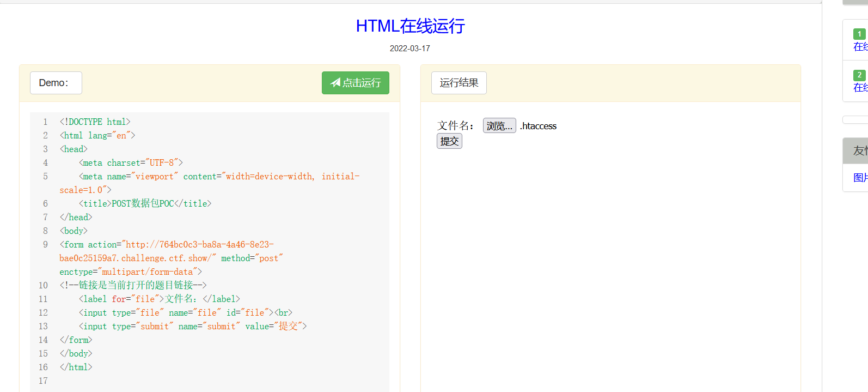This screenshot has width=868, height=392.
Task: Click the date text 2022-03-17
Action: [x=410, y=49]
